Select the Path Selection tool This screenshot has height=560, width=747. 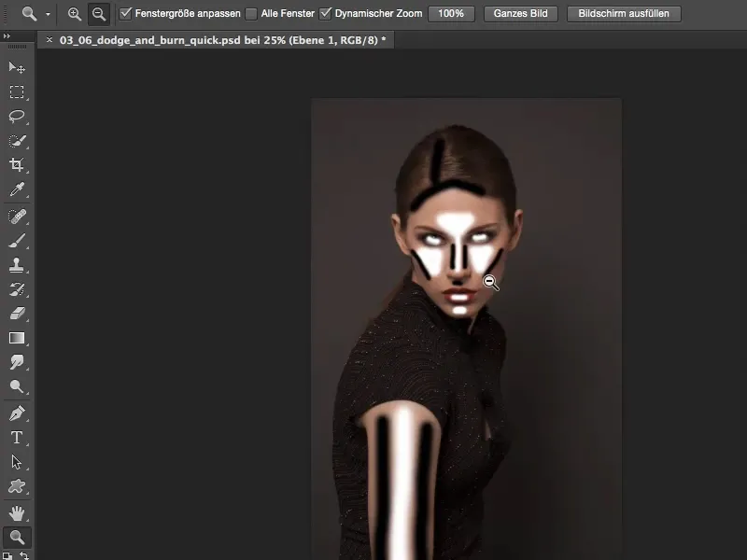(x=17, y=462)
